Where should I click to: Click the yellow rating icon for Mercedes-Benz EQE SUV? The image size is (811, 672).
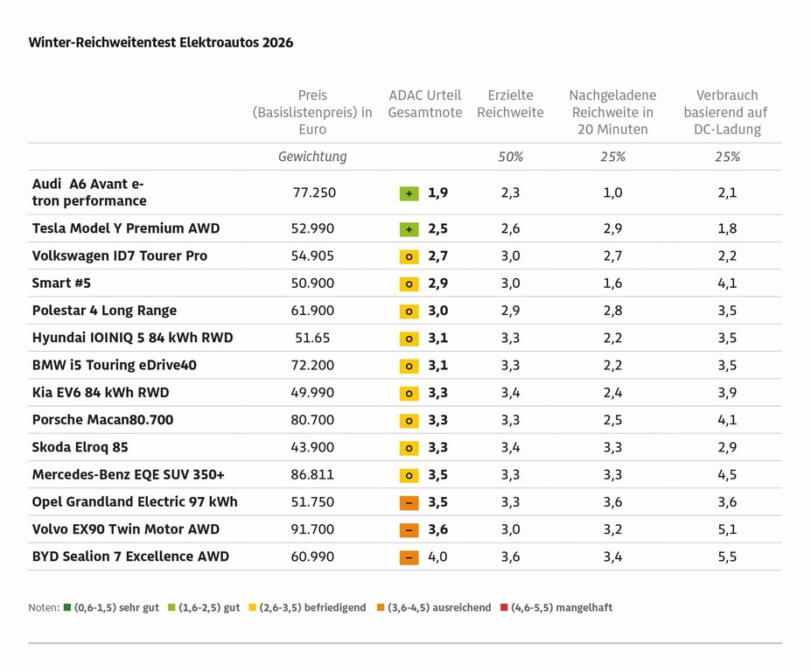(409, 475)
